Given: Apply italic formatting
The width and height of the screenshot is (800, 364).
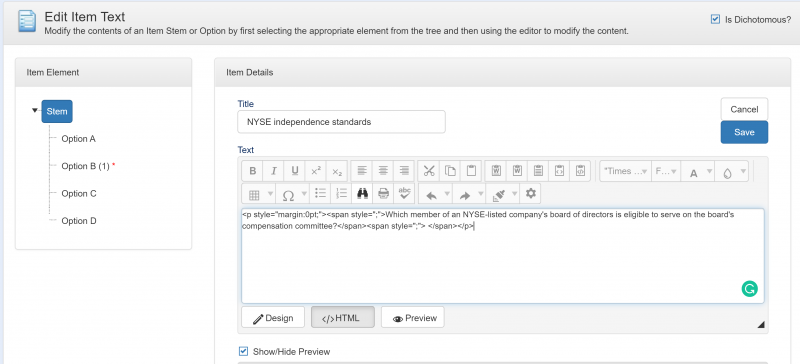Looking at the screenshot, I should [273, 172].
